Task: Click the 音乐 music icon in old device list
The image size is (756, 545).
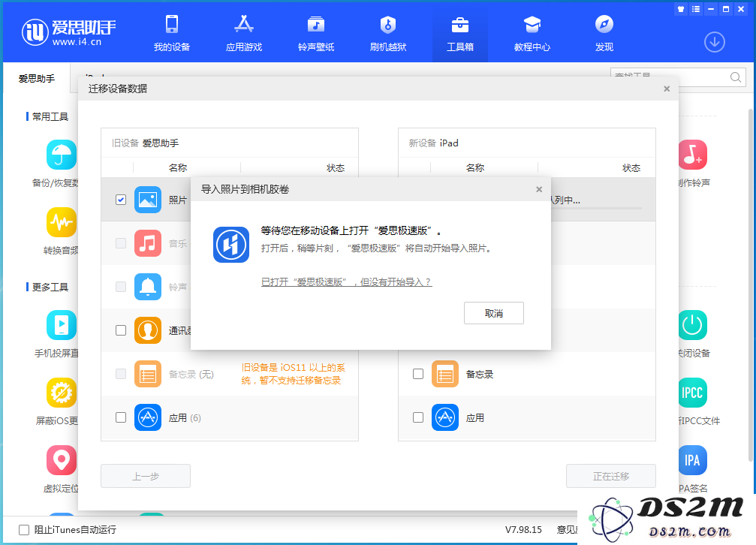Action: (x=148, y=243)
